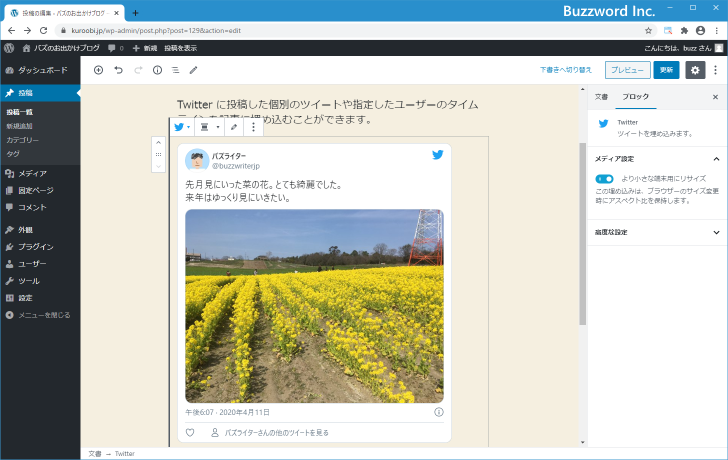Open ツール menu
This screenshot has height=460, width=728.
(40, 281)
